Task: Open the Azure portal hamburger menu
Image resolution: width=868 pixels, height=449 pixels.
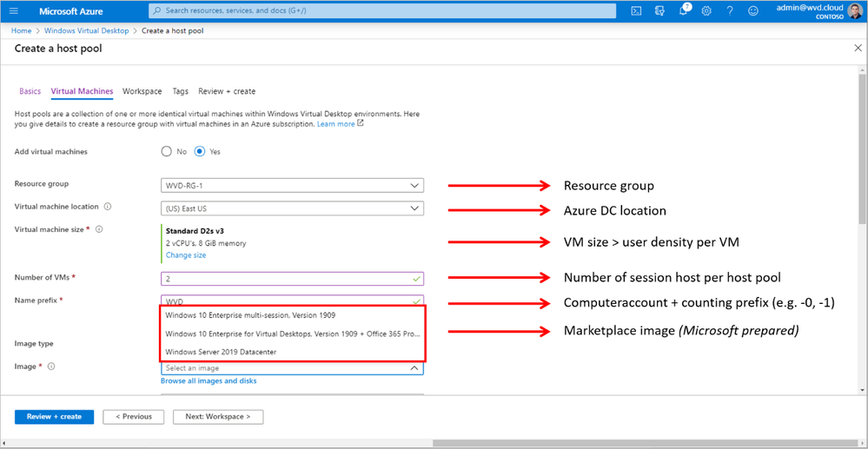Action: tap(14, 11)
